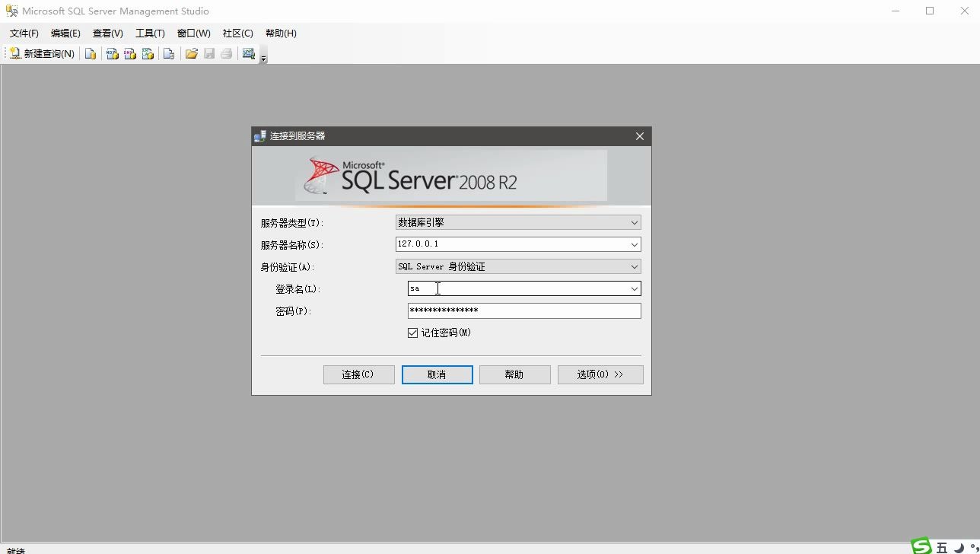Click in the 密码 password field
The width and height of the screenshot is (980, 554).
(x=524, y=310)
